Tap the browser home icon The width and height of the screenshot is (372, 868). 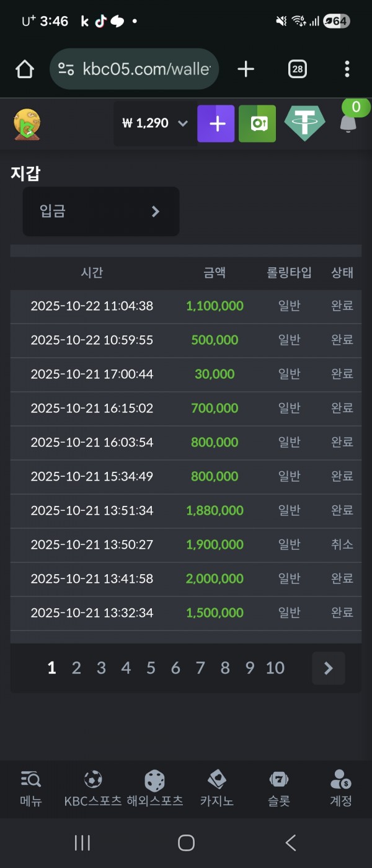25,69
